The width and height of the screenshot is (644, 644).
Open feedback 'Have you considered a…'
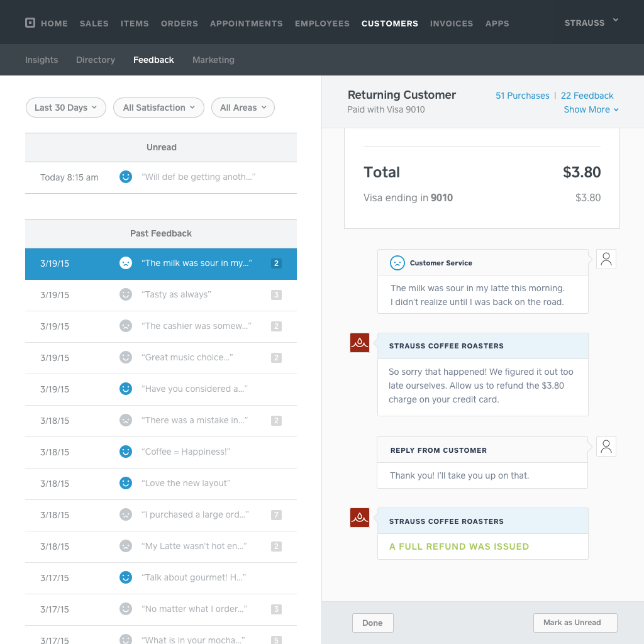click(x=161, y=389)
